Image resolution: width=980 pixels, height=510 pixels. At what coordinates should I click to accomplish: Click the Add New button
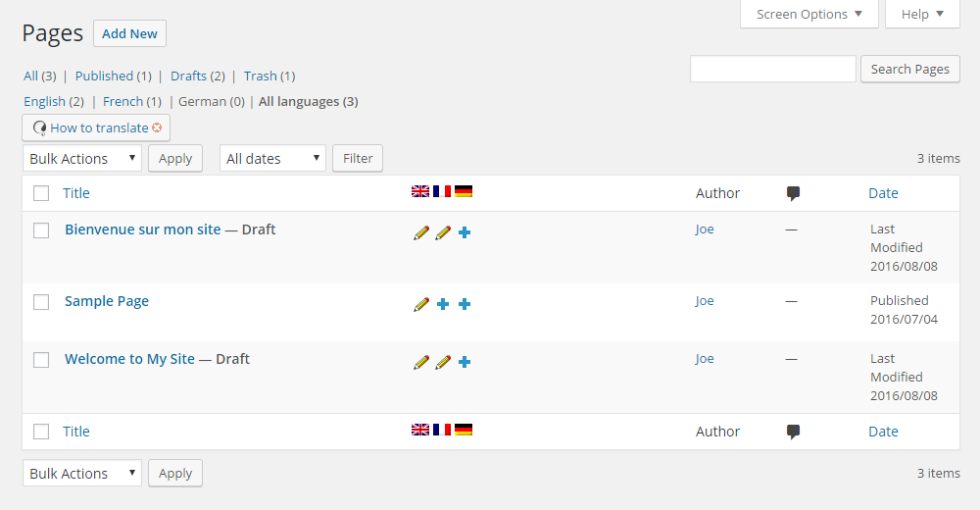click(x=129, y=33)
